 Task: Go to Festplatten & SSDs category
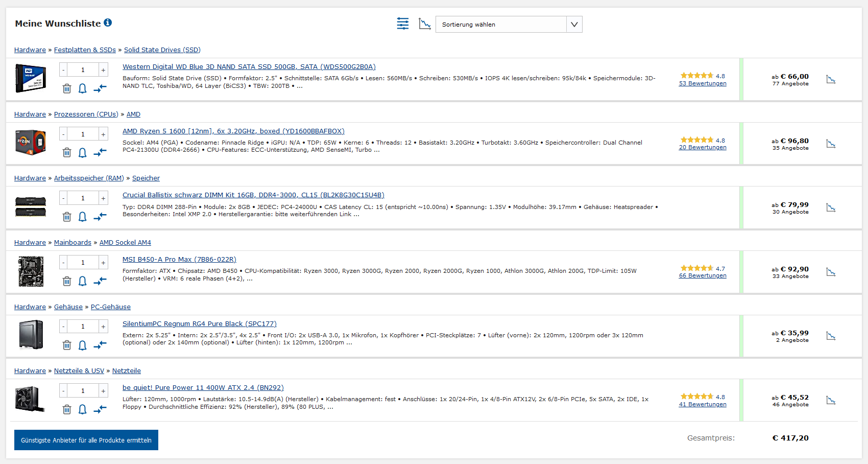click(x=85, y=50)
